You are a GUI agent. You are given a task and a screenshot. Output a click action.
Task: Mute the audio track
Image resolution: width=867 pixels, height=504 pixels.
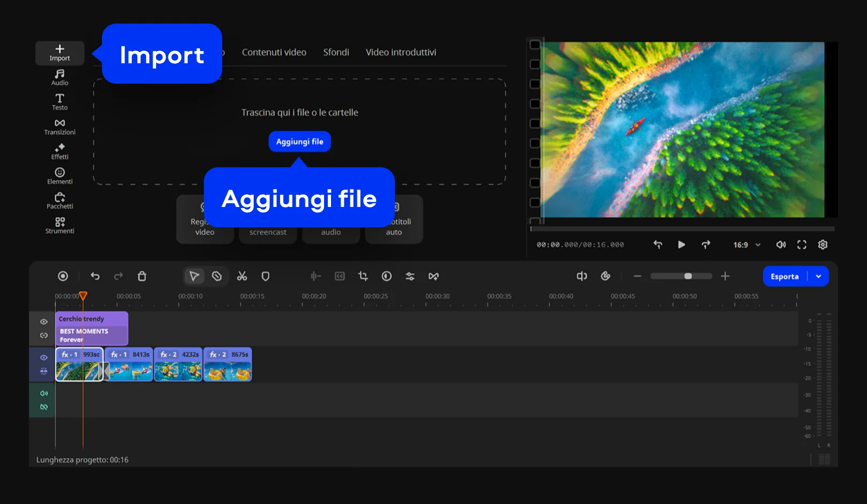coord(44,393)
